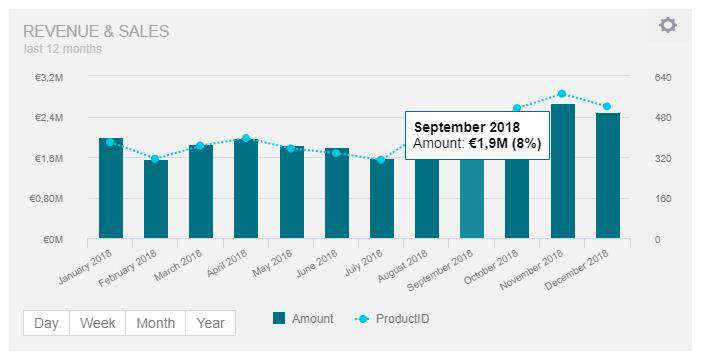Click the Amount legend color square
The image size is (705, 364).
click(x=279, y=319)
